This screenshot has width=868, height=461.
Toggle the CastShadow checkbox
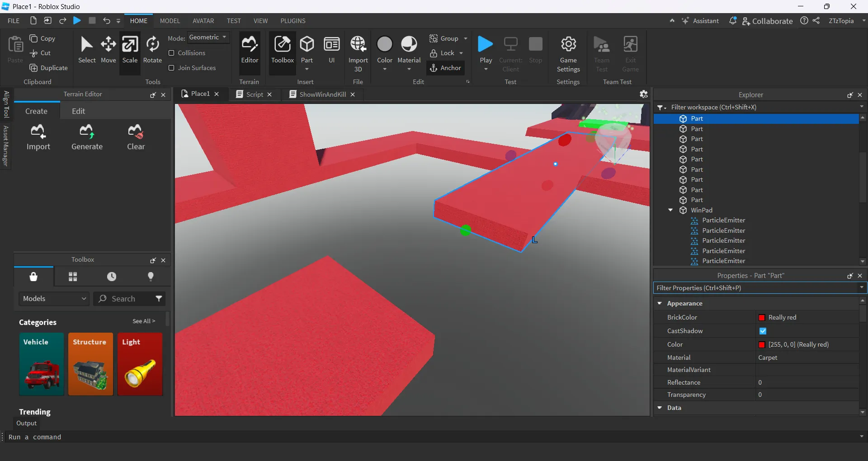point(763,331)
